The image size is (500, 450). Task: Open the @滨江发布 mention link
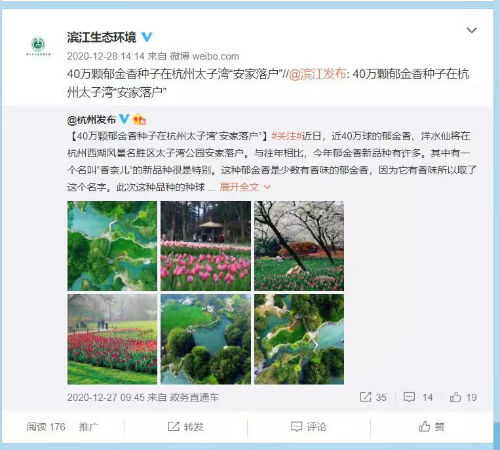pyautogui.click(x=317, y=74)
